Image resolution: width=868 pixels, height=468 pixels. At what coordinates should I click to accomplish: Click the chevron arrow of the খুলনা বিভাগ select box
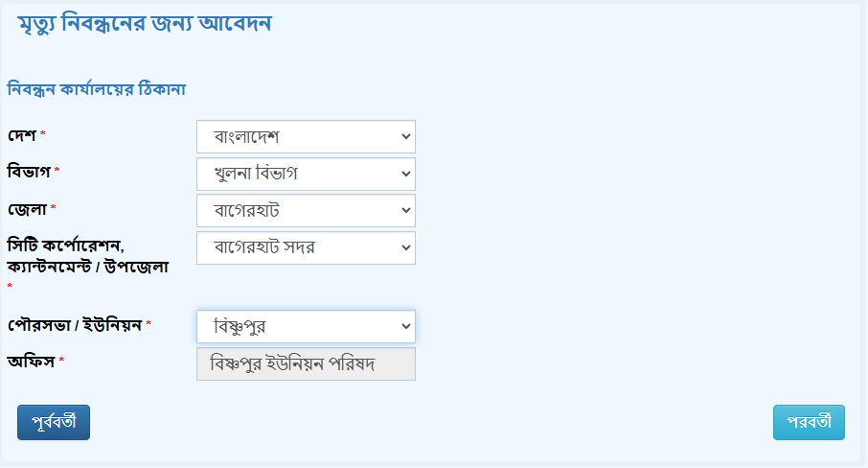tap(406, 174)
